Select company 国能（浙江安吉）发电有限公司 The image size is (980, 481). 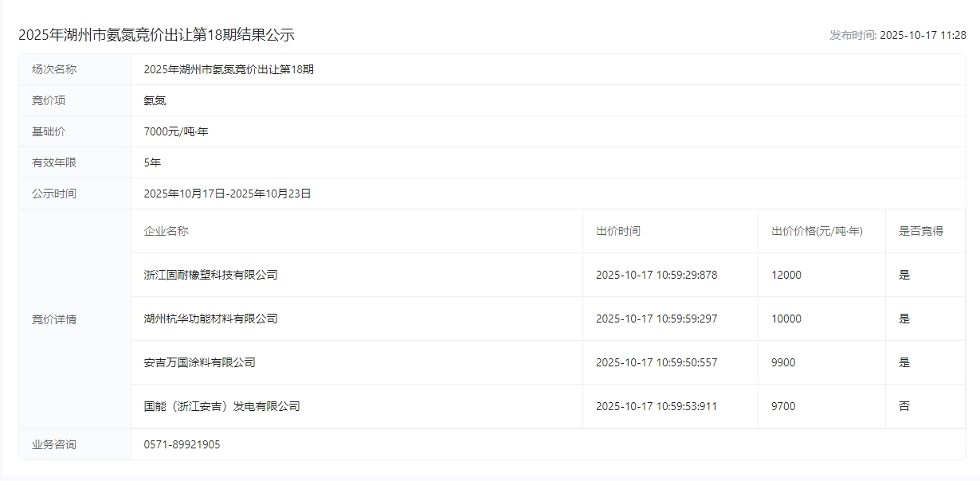(x=221, y=406)
